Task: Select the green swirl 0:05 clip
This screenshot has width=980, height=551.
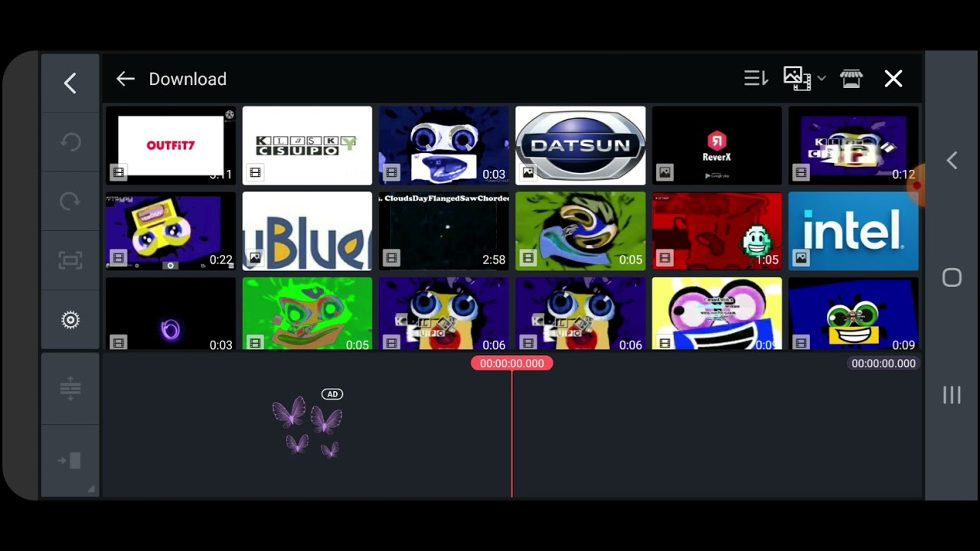Action: tap(580, 231)
